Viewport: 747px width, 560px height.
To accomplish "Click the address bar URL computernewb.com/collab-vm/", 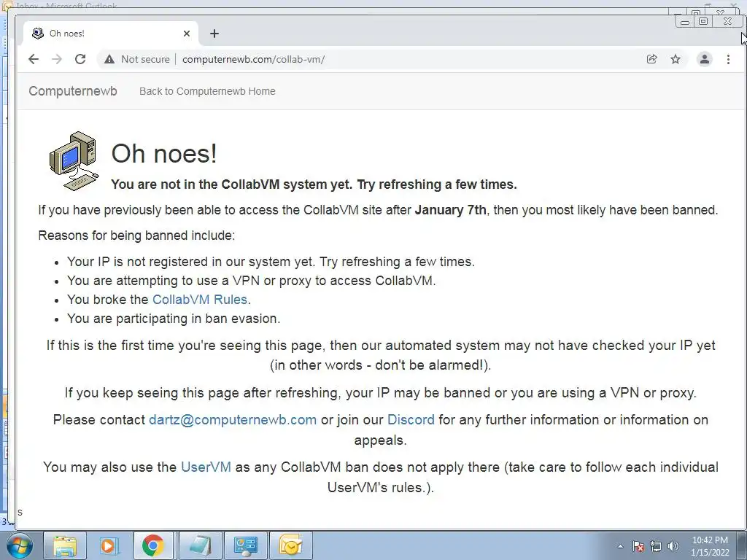I will coord(253,59).
